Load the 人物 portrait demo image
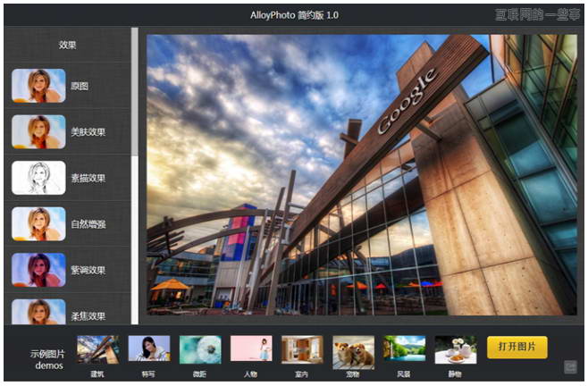 (251, 349)
